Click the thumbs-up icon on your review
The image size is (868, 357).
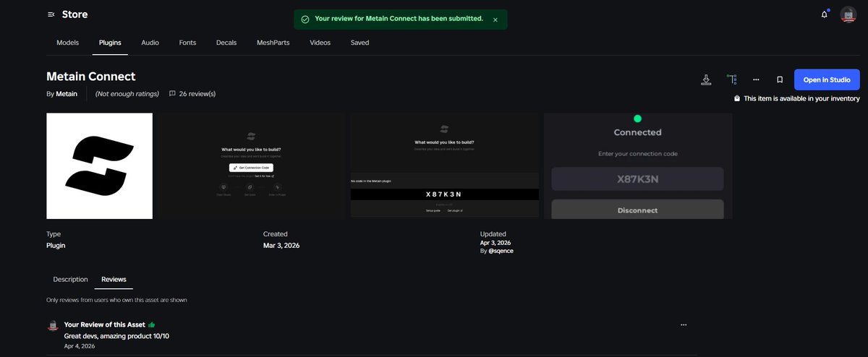(152, 325)
